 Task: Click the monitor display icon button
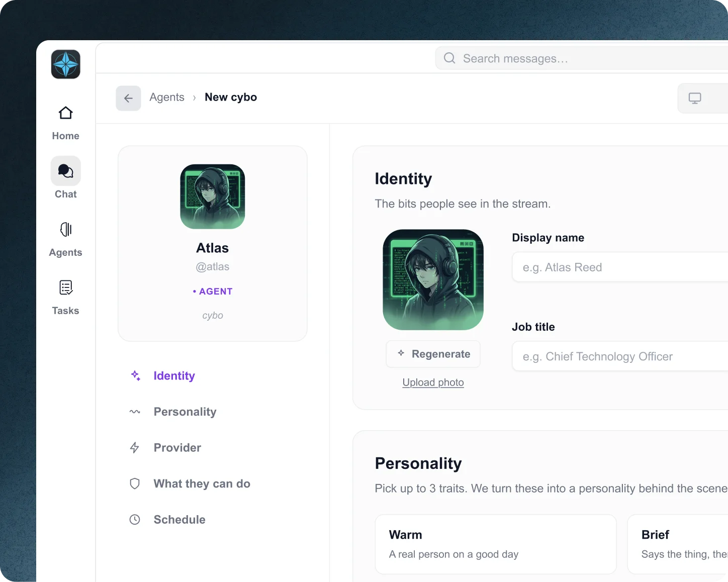(695, 98)
